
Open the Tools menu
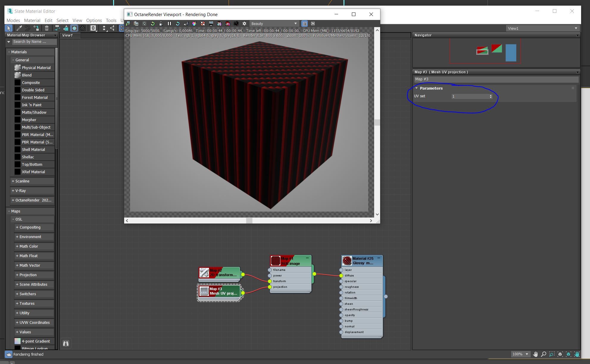[x=111, y=20]
